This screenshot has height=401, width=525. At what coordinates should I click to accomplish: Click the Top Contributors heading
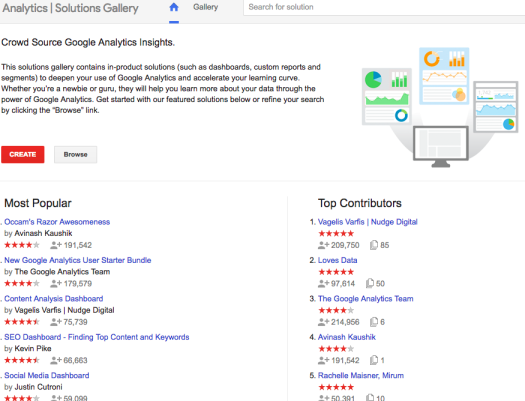coord(360,203)
